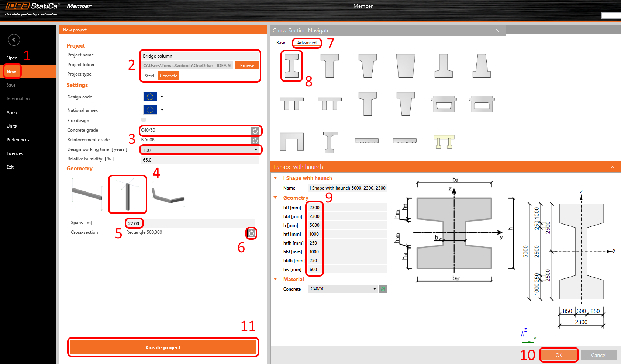Edit the Spans value field
This screenshot has height=364, width=621.
coord(190,223)
